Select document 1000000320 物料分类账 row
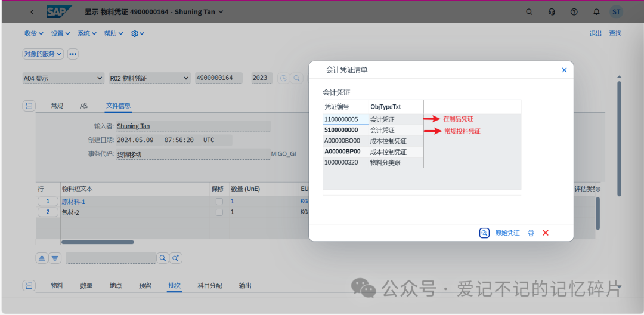 point(373,162)
